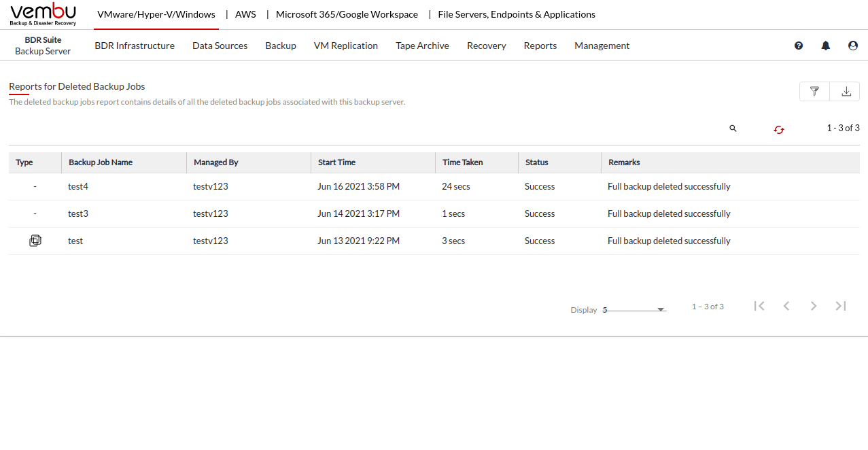Sort by Start Time column header
Image resolution: width=868 pixels, height=450 pixels.
click(x=336, y=162)
